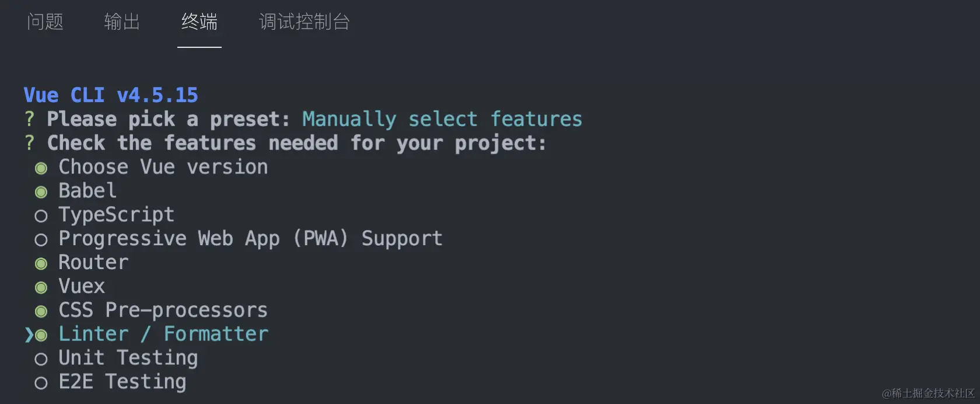This screenshot has height=404, width=980.
Task: Click the question mark before Check the features
Action: 29,143
